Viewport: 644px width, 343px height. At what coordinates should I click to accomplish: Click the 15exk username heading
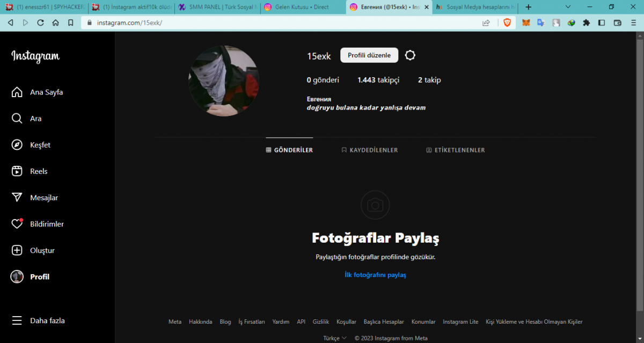click(319, 56)
